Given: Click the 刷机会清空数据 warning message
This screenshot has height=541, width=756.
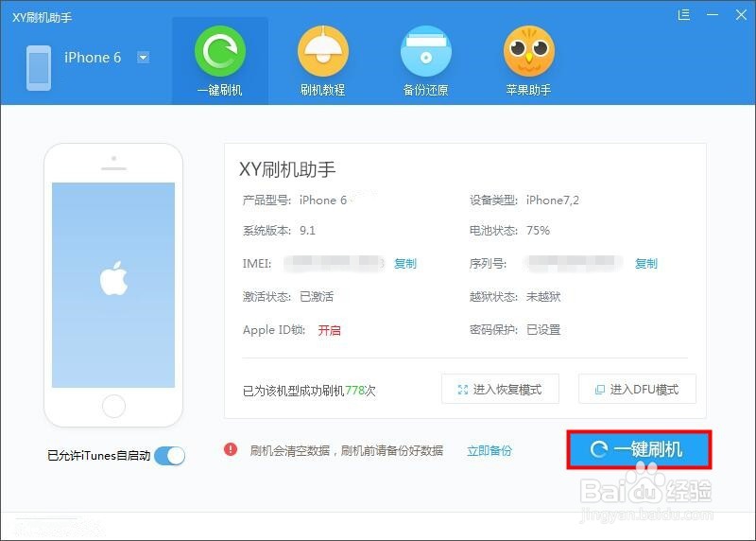Looking at the screenshot, I should [346, 451].
